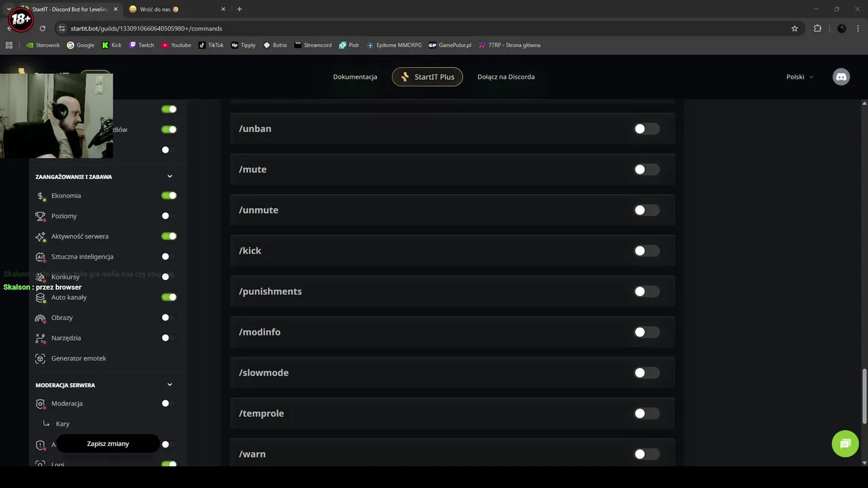Open the GamePulse.pl bookmark

click(450, 45)
